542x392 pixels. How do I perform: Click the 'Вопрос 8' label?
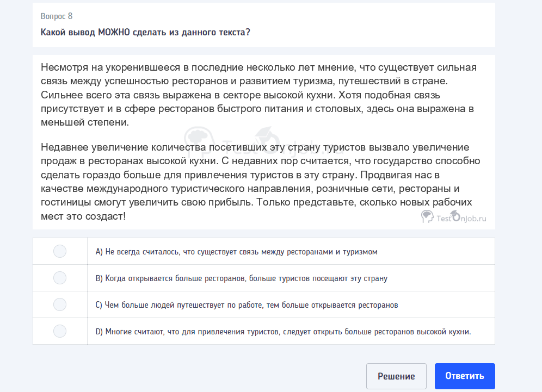pyautogui.click(x=57, y=16)
